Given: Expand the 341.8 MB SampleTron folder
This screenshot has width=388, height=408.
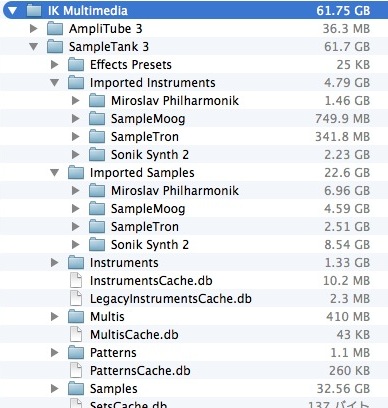Looking at the screenshot, I should (76, 137).
